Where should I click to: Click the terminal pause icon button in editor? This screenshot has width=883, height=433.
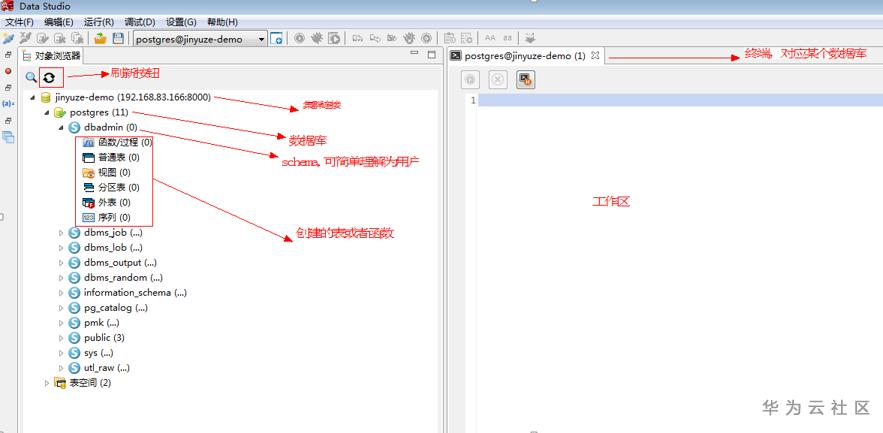tap(525, 80)
